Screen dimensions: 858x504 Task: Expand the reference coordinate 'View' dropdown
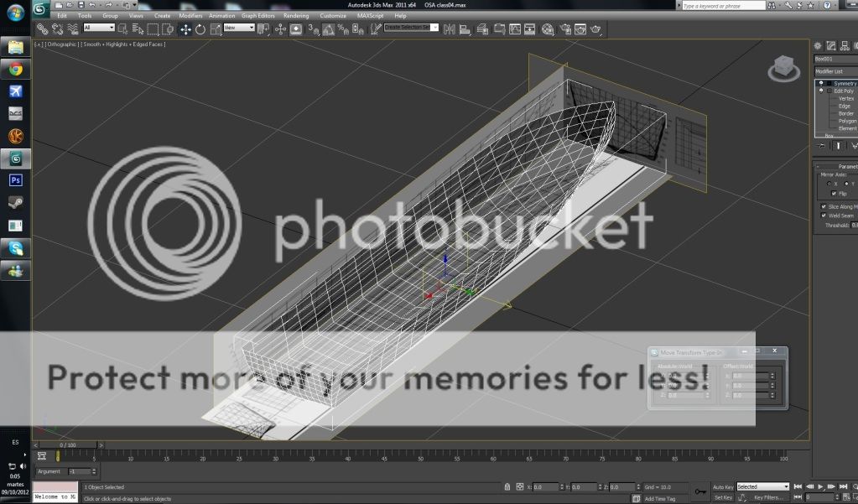239,28
